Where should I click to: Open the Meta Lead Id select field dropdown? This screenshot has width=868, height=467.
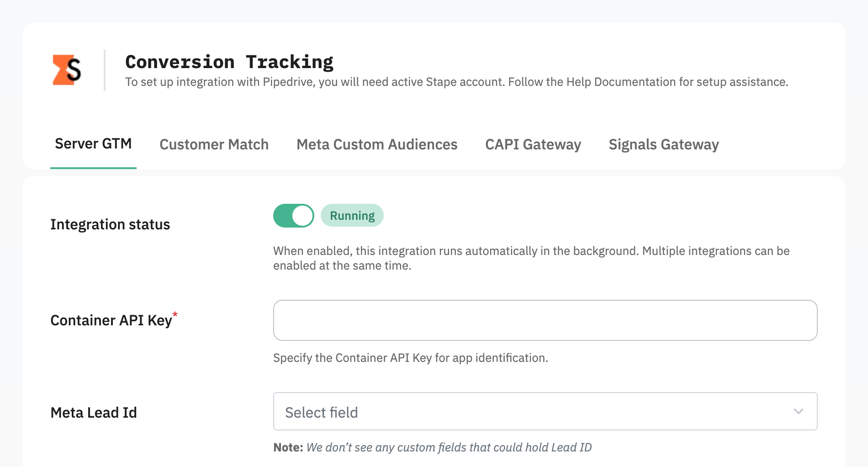coord(545,411)
